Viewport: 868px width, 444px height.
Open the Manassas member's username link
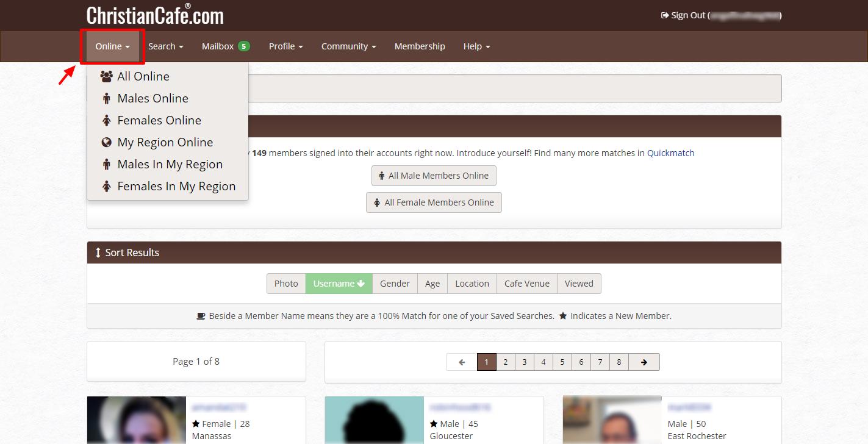click(x=219, y=407)
